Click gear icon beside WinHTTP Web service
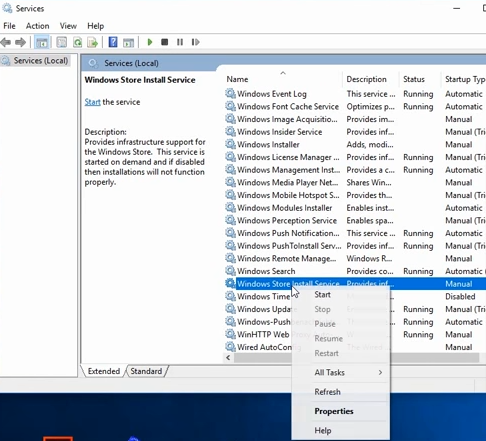 click(230, 334)
